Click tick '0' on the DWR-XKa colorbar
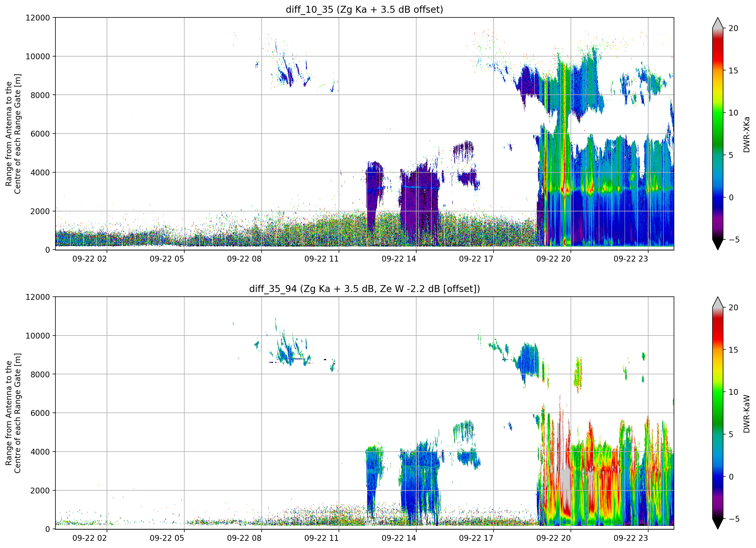This screenshot has height=548, width=756. (731, 197)
